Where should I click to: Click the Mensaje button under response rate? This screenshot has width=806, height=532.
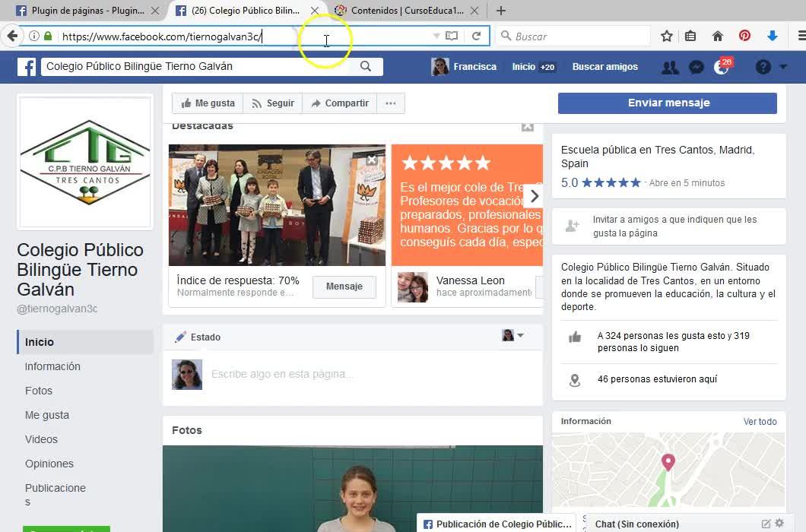344,287
